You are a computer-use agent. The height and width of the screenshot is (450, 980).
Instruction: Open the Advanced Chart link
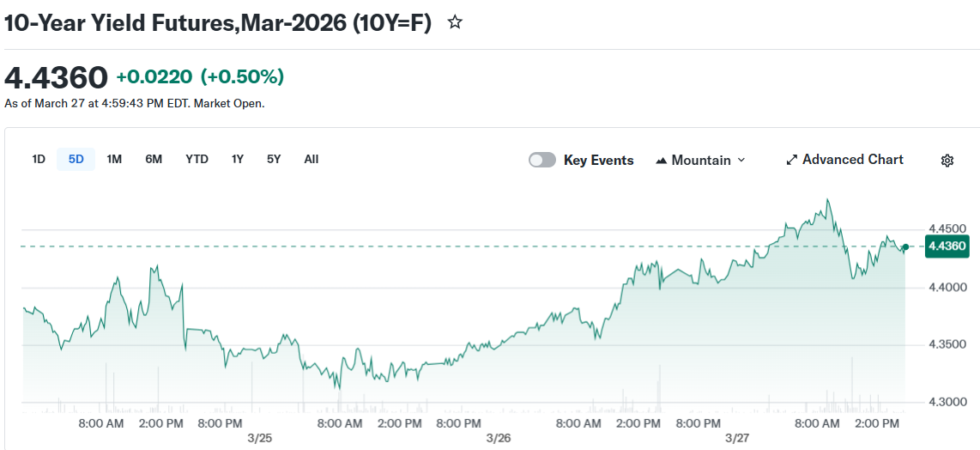click(x=852, y=160)
